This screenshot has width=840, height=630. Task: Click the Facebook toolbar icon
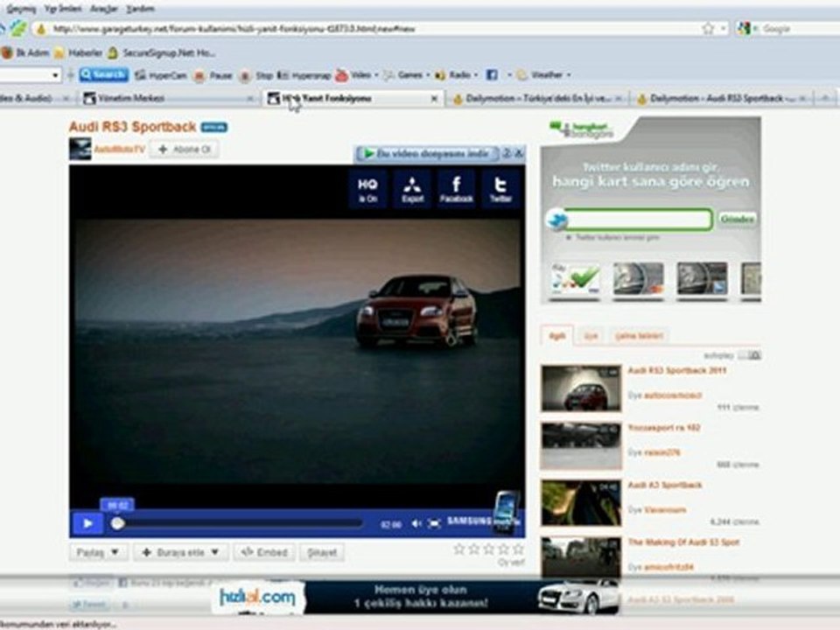click(492, 75)
